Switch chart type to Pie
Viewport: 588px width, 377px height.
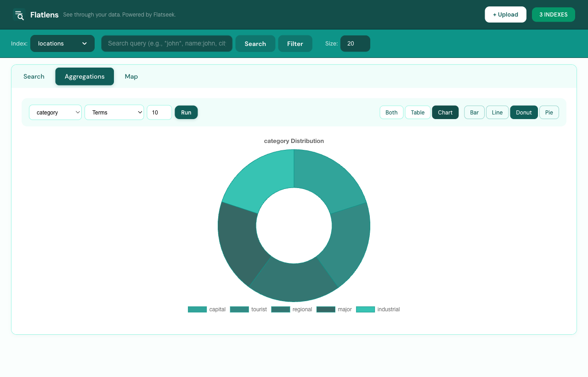click(x=549, y=112)
